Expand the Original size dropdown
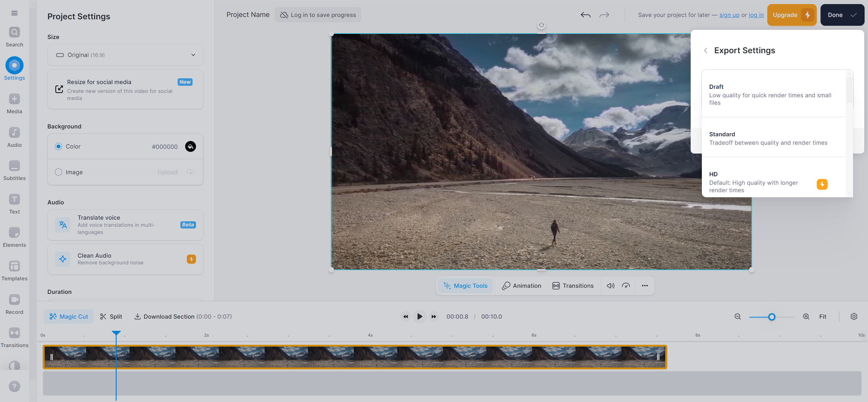 pos(125,55)
